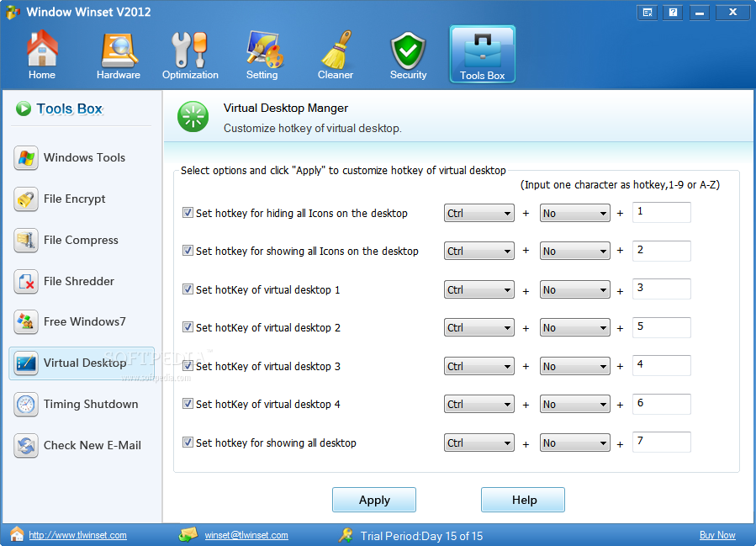
Task: Click the Help button
Action: pos(523,500)
